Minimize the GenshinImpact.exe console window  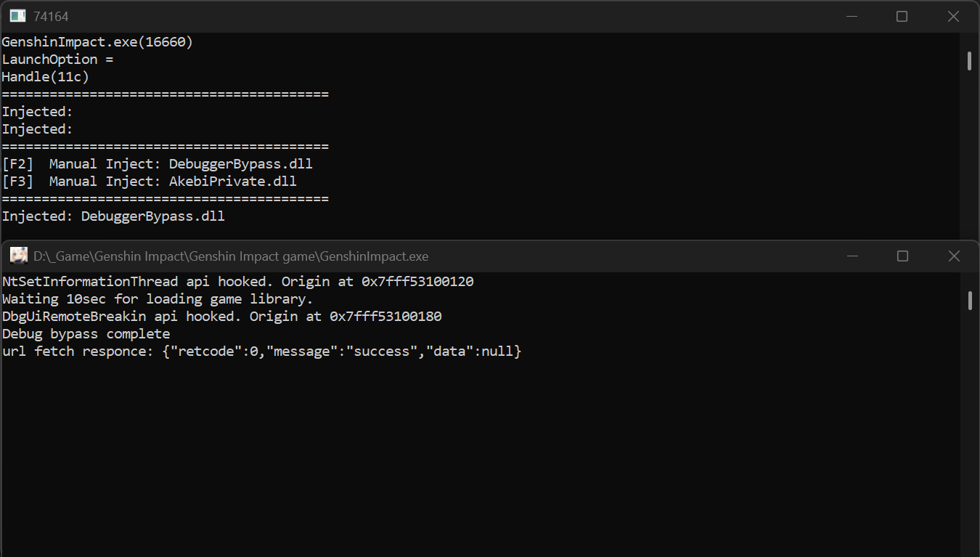pos(852,256)
